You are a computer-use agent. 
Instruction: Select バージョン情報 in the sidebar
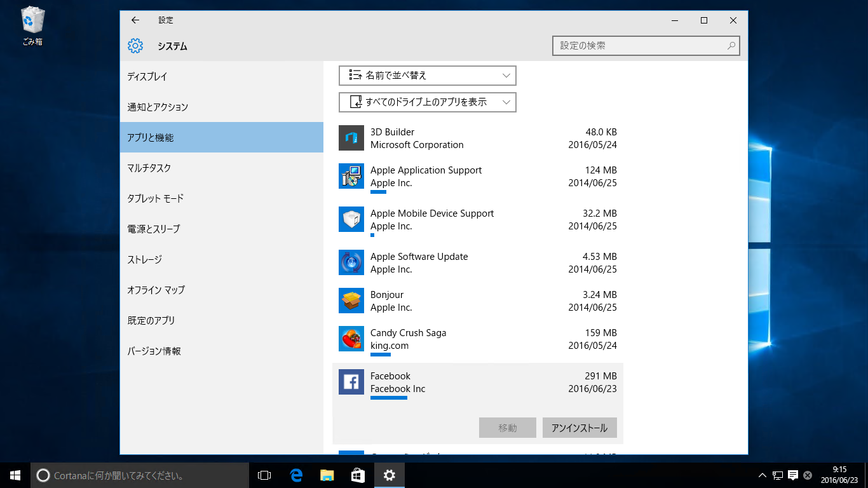[222, 351]
